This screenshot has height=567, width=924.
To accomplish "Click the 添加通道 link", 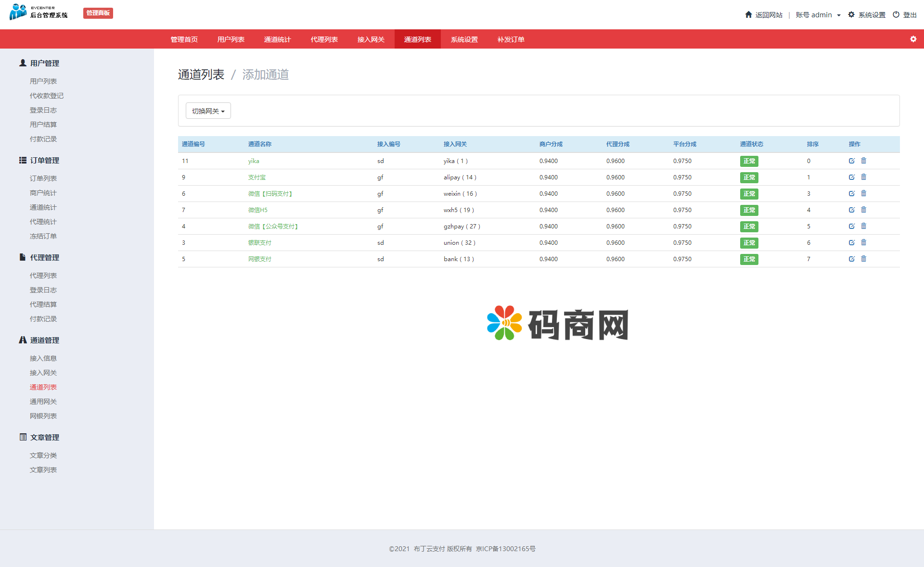I will pos(265,75).
